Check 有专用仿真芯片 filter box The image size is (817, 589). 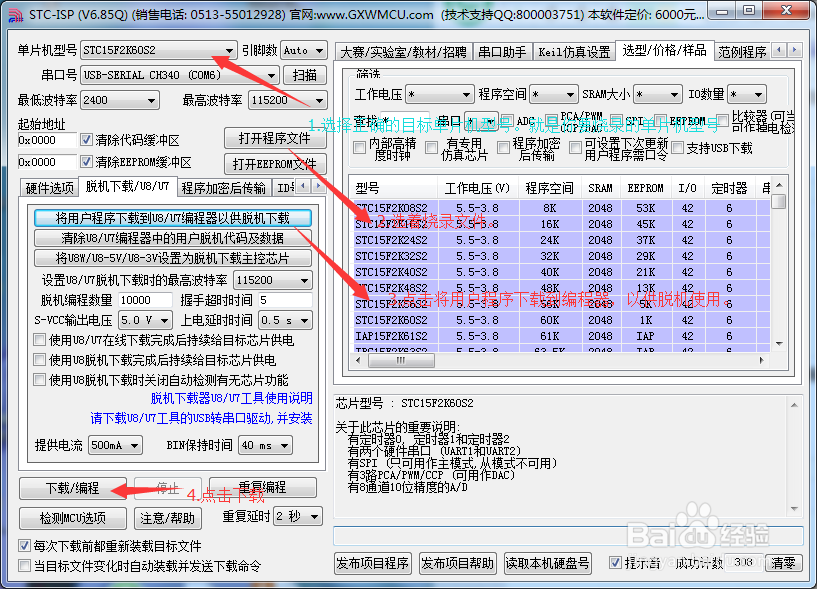(431, 148)
